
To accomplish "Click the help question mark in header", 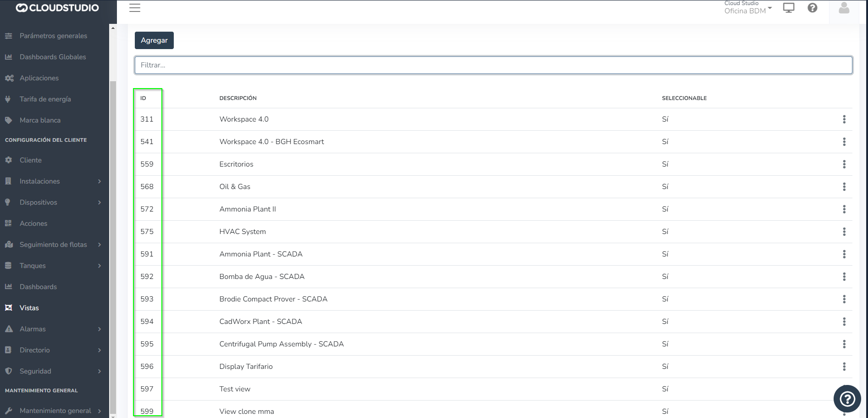I will 812,8.
